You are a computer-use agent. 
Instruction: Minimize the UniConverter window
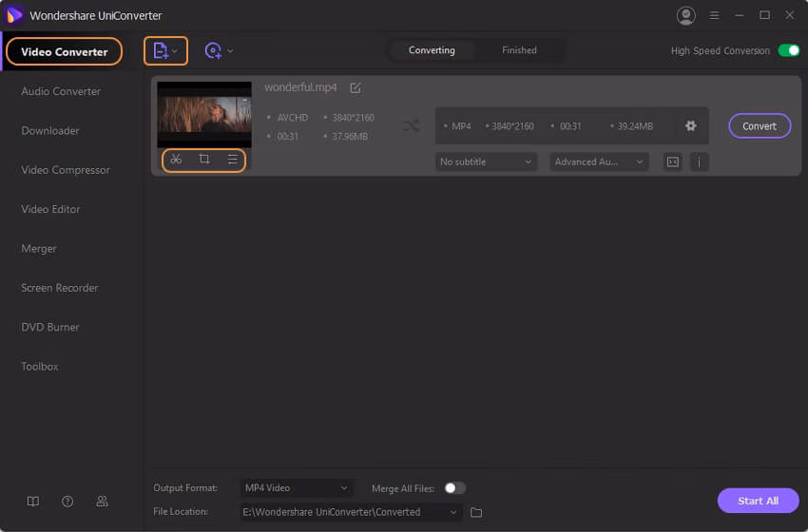point(740,15)
